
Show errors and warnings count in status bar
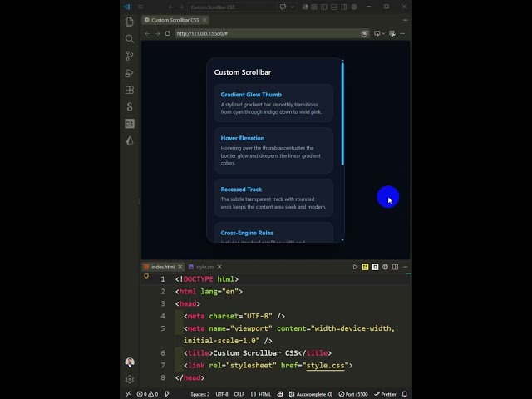pyautogui.click(x=147, y=394)
